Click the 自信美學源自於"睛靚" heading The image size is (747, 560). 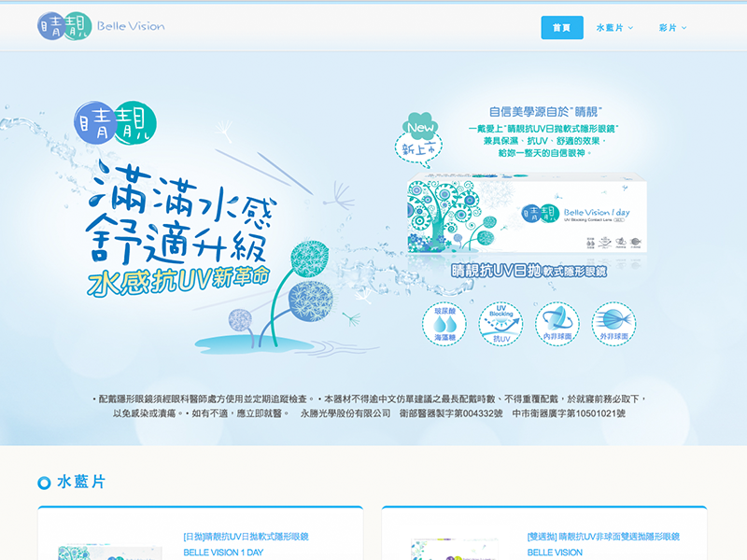[545, 112]
